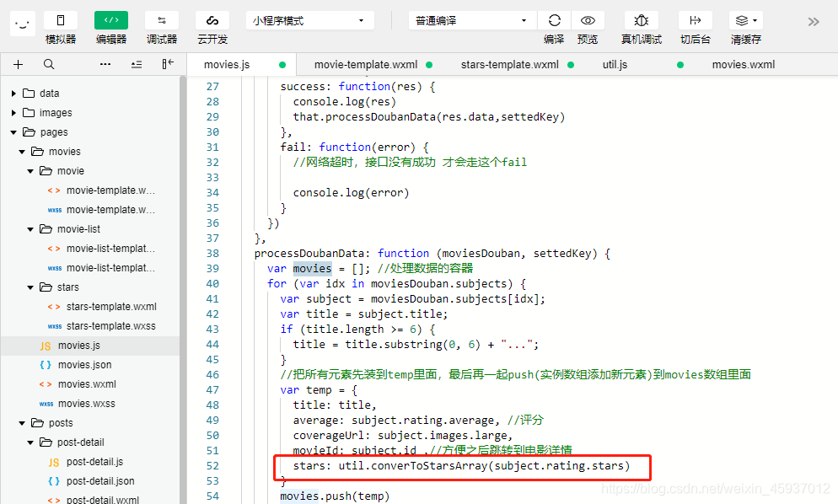Start real device debugging (真机调试)

coord(642,20)
